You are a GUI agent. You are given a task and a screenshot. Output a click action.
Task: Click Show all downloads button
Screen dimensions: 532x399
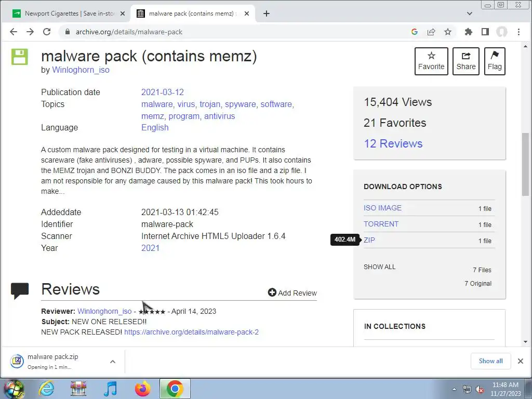(x=490, y=361)
